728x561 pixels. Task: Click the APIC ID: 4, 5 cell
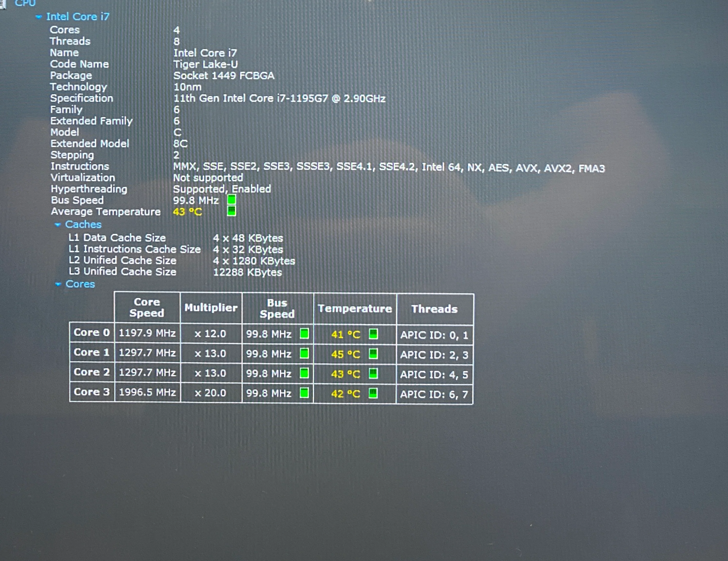(x=434, y=375)
